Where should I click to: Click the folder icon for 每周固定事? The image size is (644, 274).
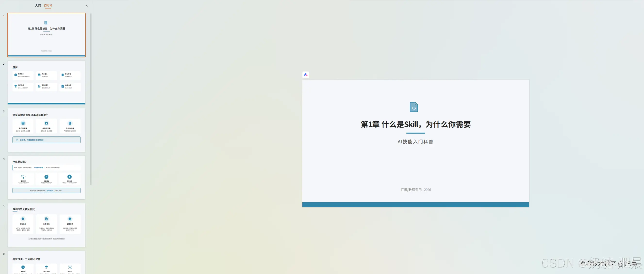47,123
